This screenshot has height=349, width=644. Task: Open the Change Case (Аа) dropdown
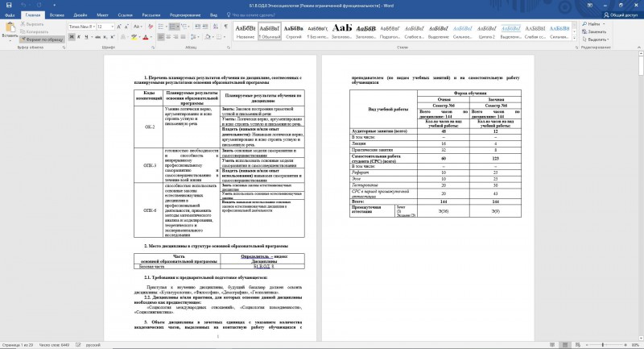pyautogui.click(x=138, y=27)
